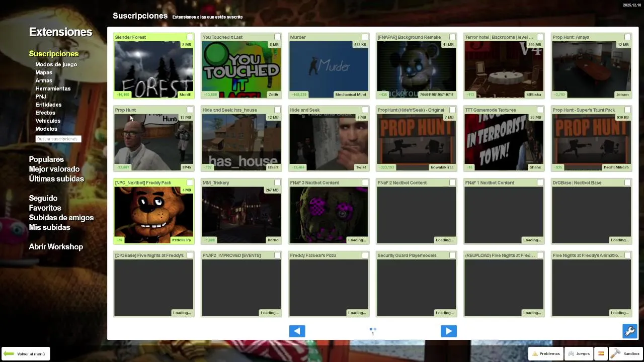Toggle the You Touched it Last checkbox
Screen dimensions: 644x362
click(277, 37)
